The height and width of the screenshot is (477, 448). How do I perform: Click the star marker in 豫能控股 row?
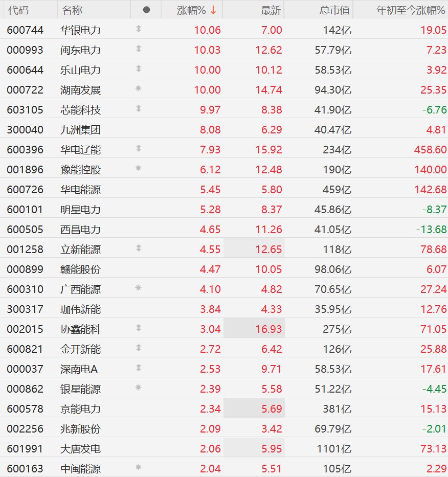pos(138,168)
